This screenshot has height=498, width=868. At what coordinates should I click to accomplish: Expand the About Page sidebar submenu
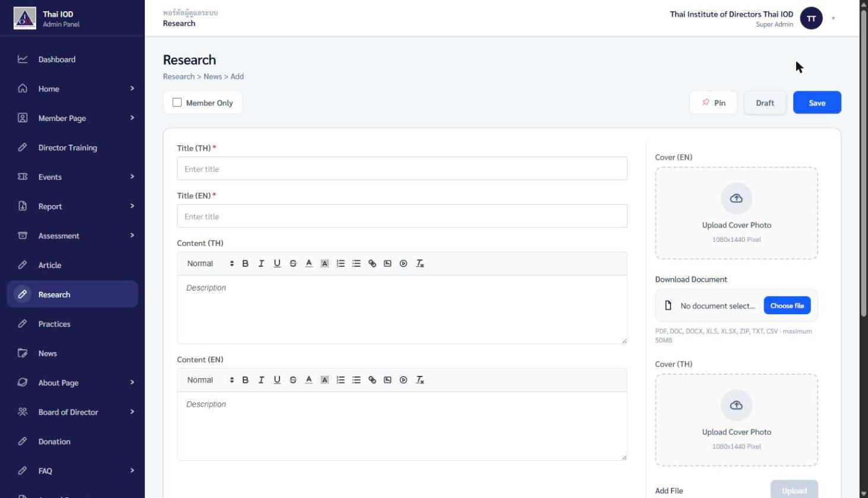coord(132,382)
